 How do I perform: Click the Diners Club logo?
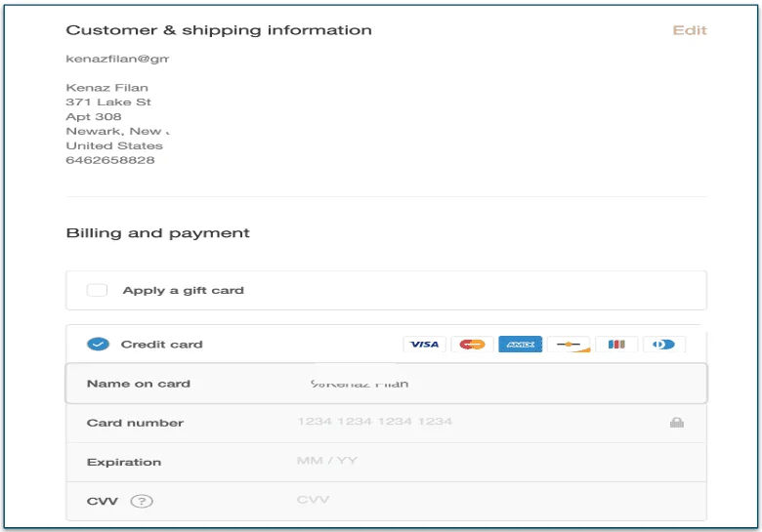pos(664,345)
